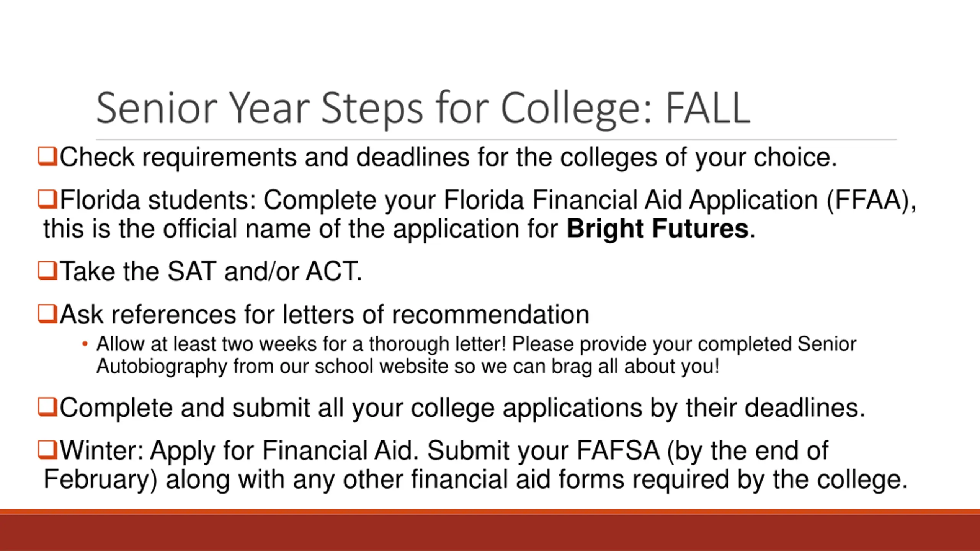Click the 'Senior Autobiography' sub-bullet text
Viewport: 980px width, 551px height.
[476, 355]
